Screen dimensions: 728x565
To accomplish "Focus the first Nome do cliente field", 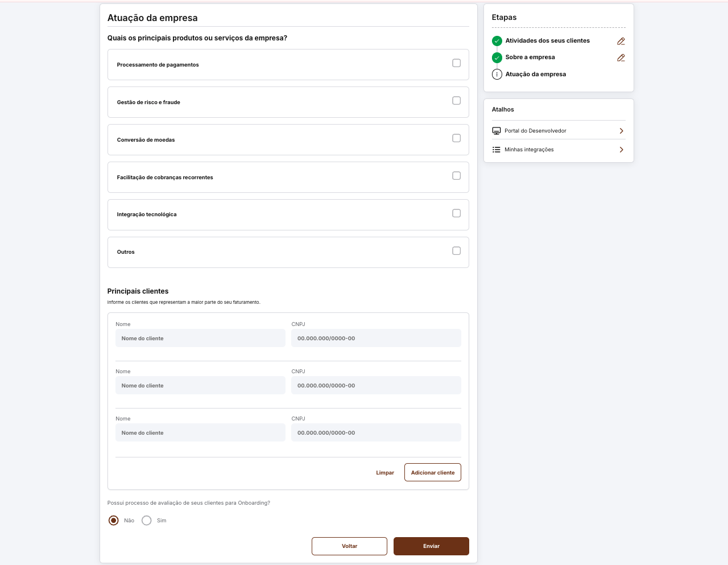I will click(x=200, y=339).
